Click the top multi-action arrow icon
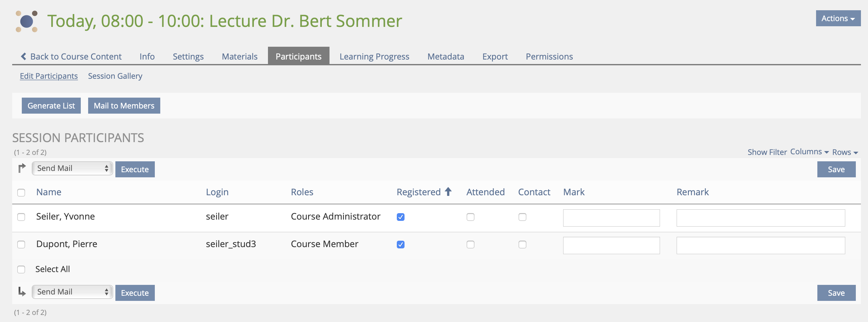 click(22, 168)
